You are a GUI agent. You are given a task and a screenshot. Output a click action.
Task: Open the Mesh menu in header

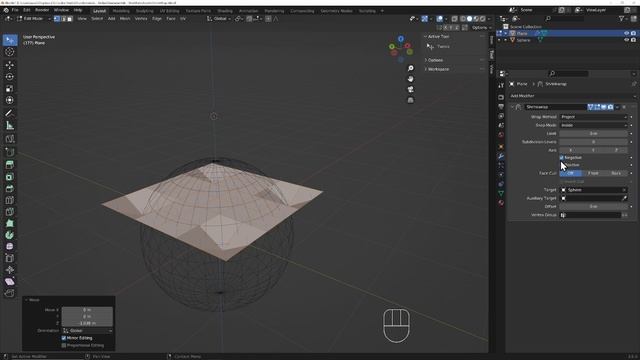[x=125, y=19]
